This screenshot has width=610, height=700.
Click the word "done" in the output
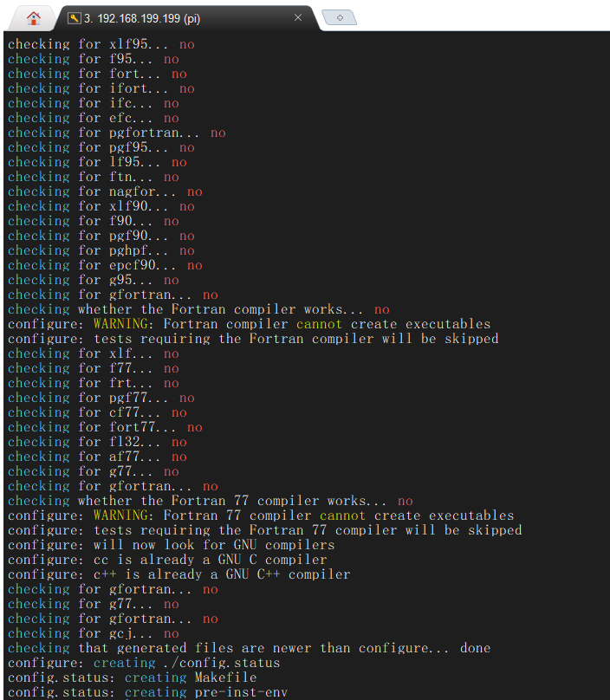[475, 648]
